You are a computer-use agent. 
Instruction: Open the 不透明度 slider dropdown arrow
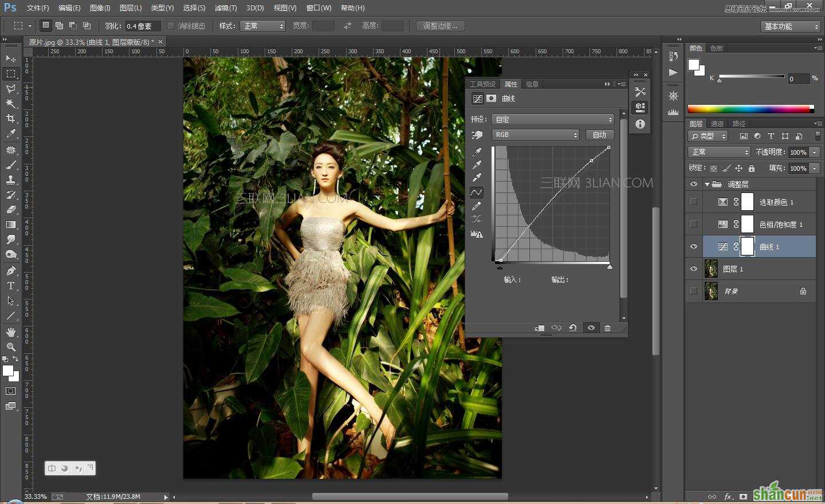pos(815,152)
